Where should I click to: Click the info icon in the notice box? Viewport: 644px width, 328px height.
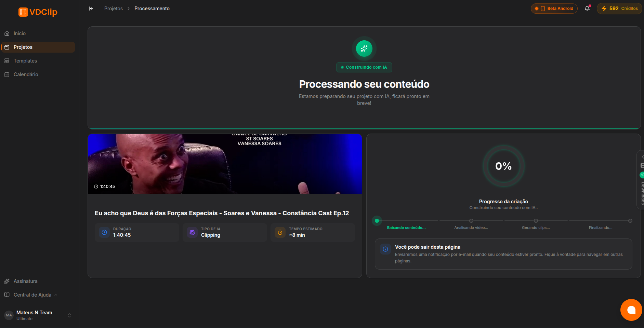click(x=385, y=249)
